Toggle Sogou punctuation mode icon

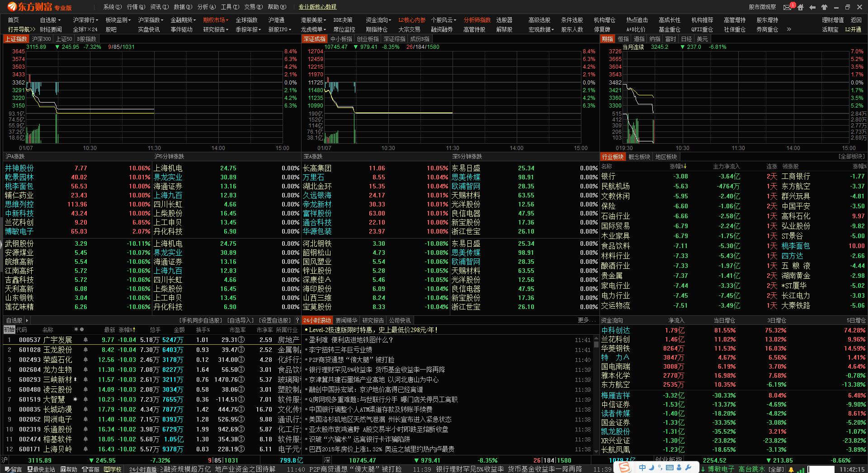(660, 468)
